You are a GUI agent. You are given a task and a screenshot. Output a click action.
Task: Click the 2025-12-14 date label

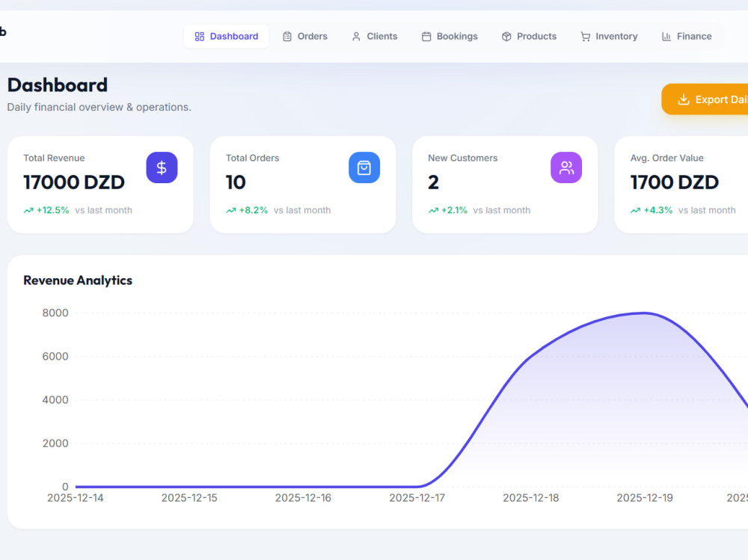(x=76, y=498)
